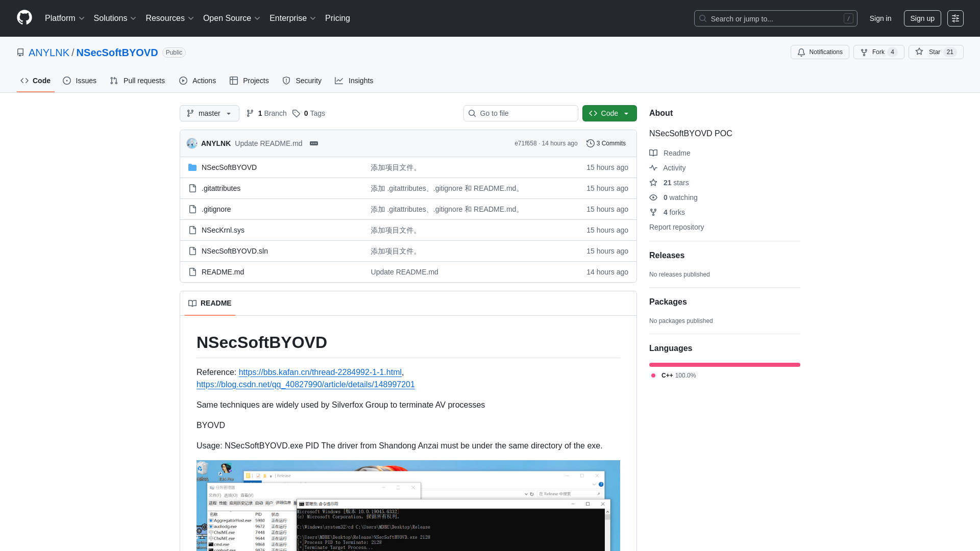Open the README screenshot image
This screenshot has height=551, width=980.
[x=408, y=506]
